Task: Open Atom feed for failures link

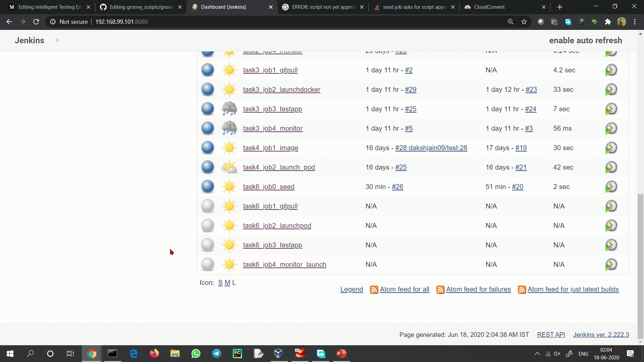Action: pyautogui.click(x=478, y=289)
